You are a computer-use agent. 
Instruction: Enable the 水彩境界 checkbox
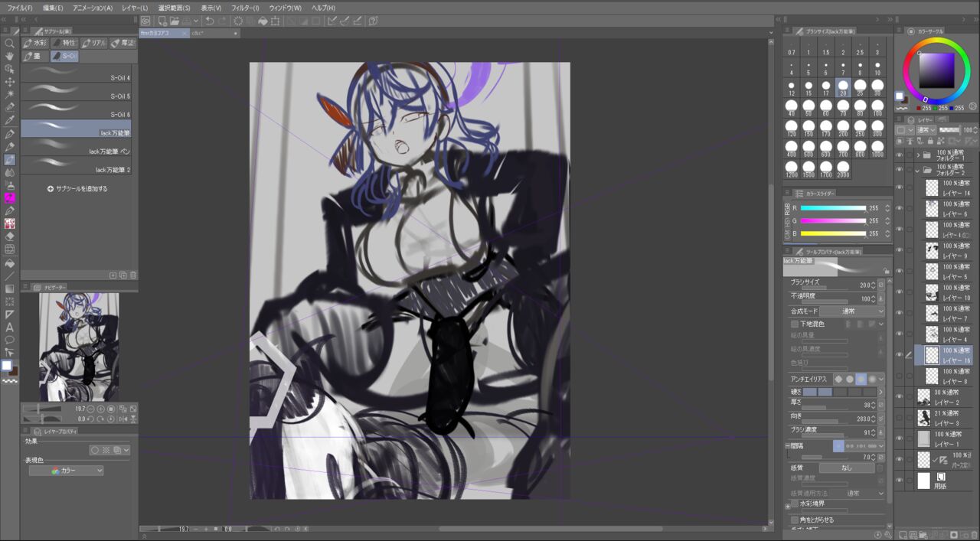[x=795, y=504]
